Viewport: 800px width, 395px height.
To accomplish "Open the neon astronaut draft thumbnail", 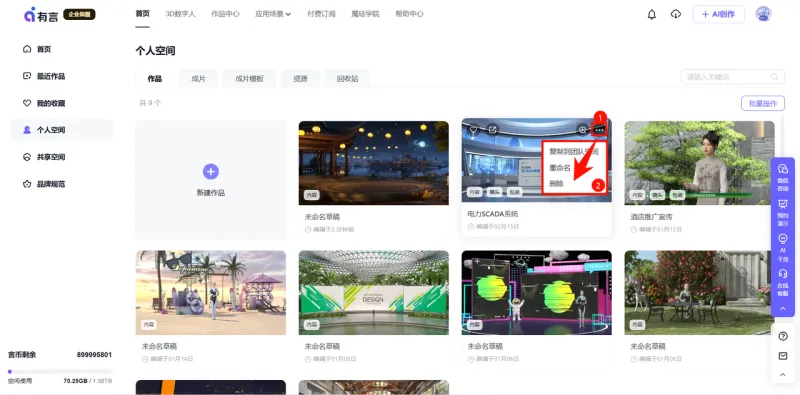I will coord(536,292).
